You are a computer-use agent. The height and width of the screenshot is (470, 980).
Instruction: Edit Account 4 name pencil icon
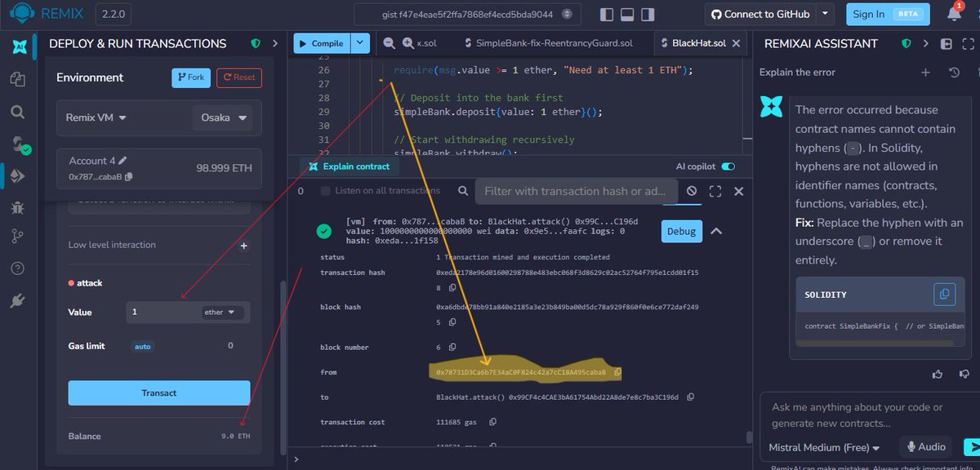click(x=122, y=161)
